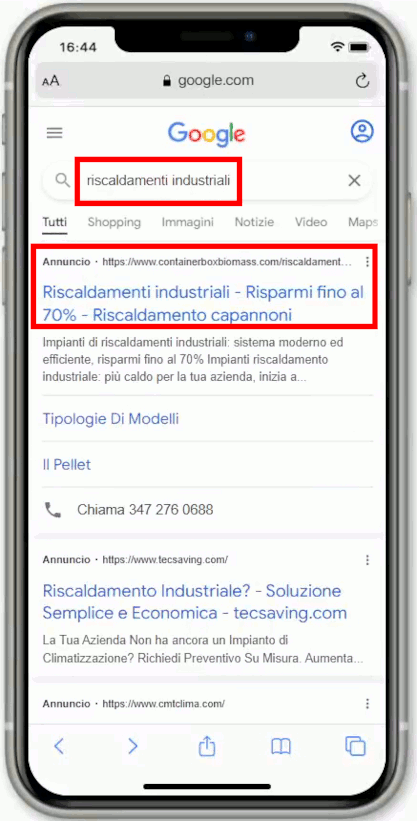Open options for tecsaving ad
The height and width of the screenshot is (821, 417).
(x=367, y=560)
